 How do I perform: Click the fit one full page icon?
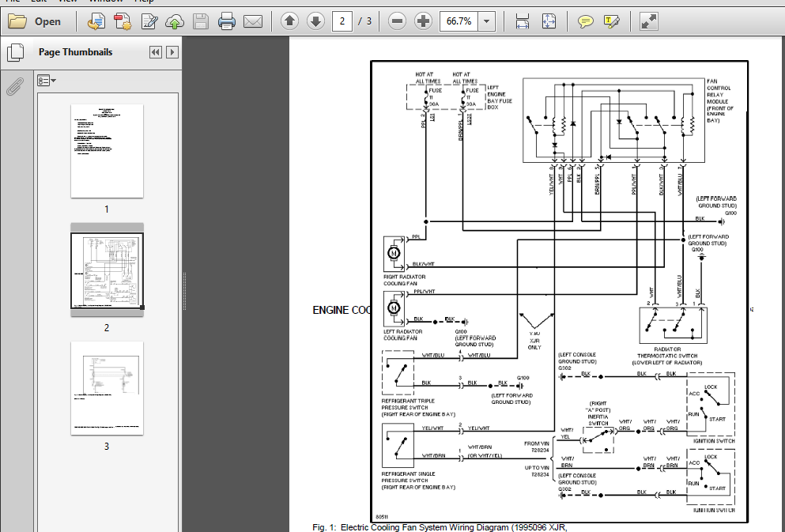click(x=549, y=21)
